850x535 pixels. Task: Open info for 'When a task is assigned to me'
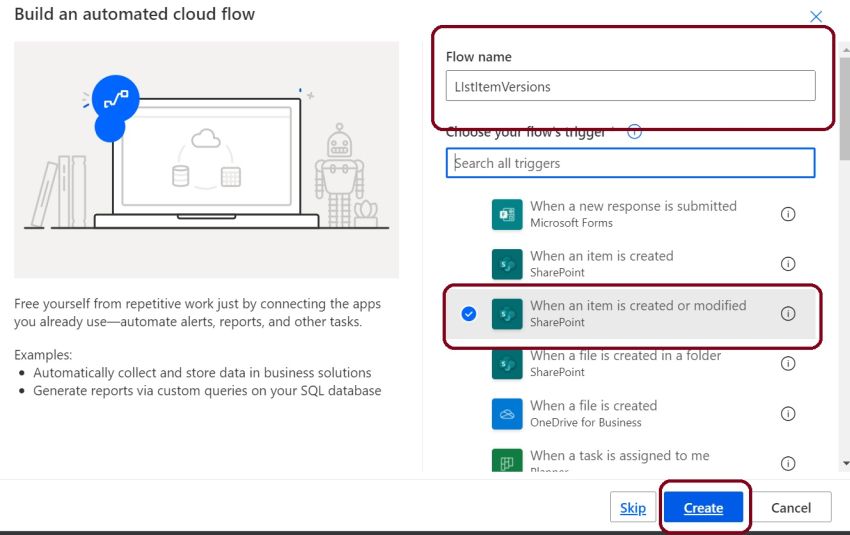pyautogui.click(x=788, y=463)
